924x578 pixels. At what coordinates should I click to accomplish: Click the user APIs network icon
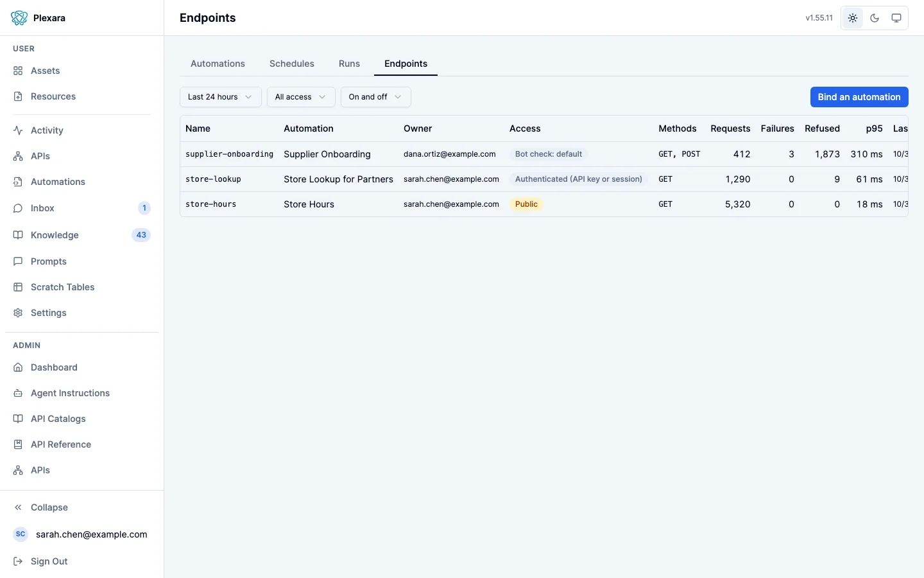pyautogui.click(x=18, y=156)
